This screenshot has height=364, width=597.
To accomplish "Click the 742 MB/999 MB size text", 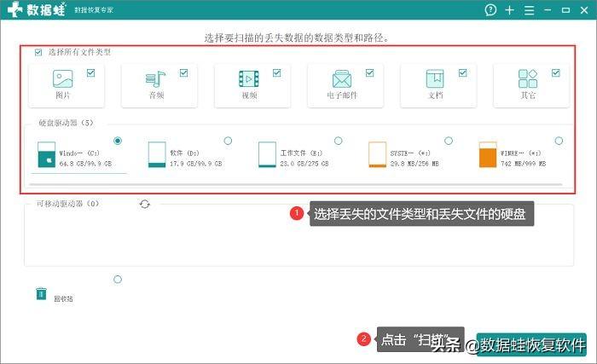I will point(523,164).
